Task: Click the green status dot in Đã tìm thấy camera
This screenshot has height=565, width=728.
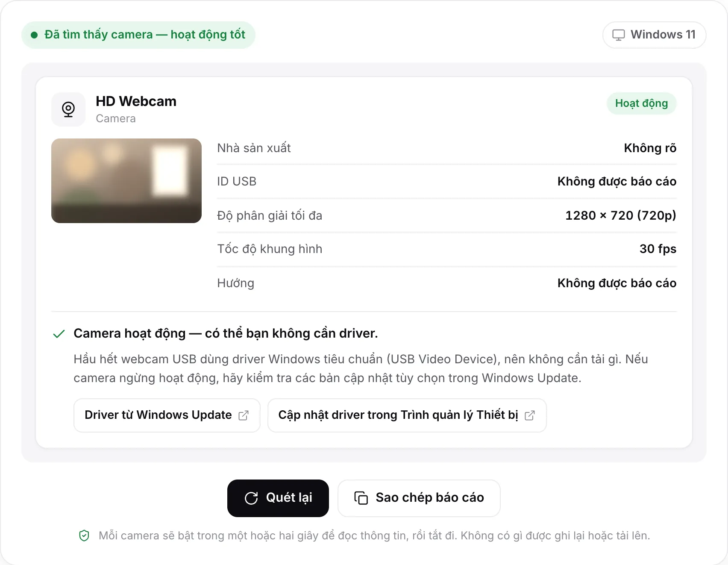Action: (x=34, y=35)
